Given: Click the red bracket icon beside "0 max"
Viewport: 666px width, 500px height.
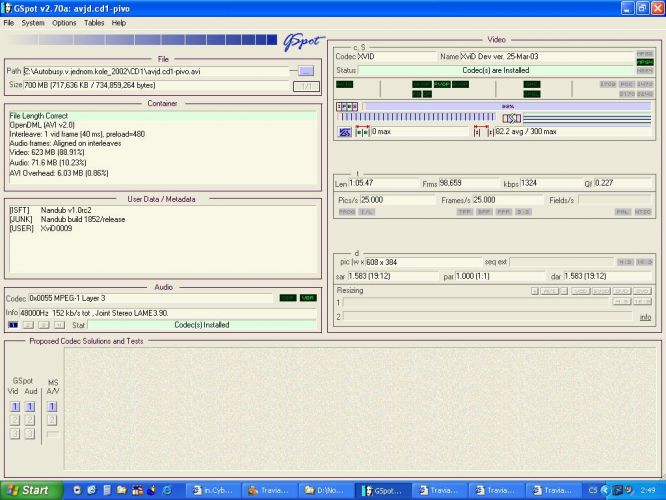Looking at the screenshot, I should [362, 131].
